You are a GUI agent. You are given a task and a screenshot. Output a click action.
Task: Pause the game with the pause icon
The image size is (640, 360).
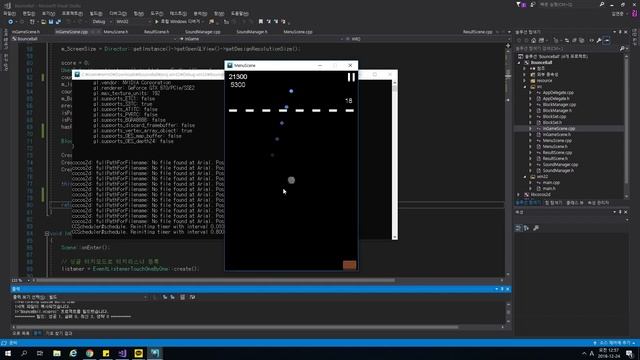[351, 77]
